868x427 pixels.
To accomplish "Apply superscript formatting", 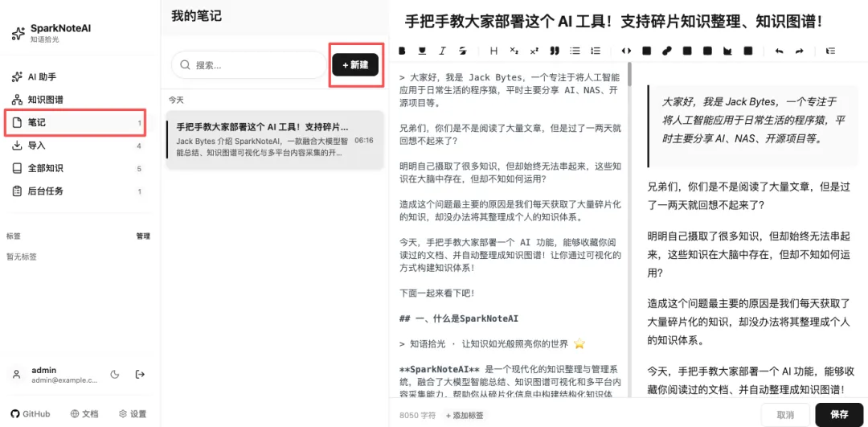I will [x=534, y=51].
